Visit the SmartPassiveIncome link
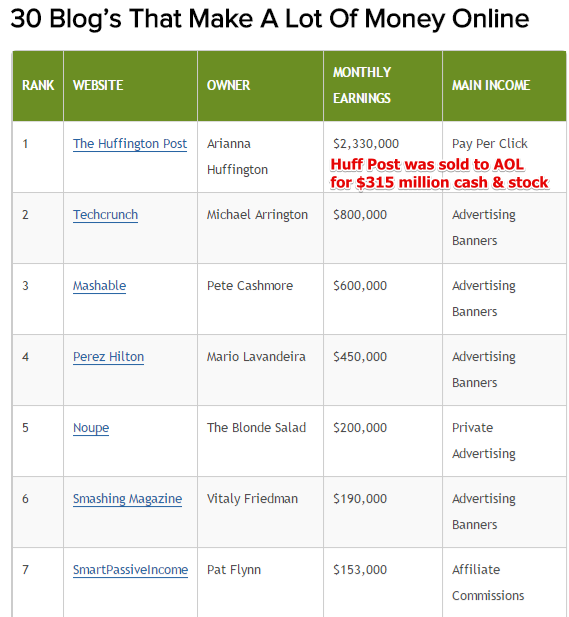 (130, 570)
